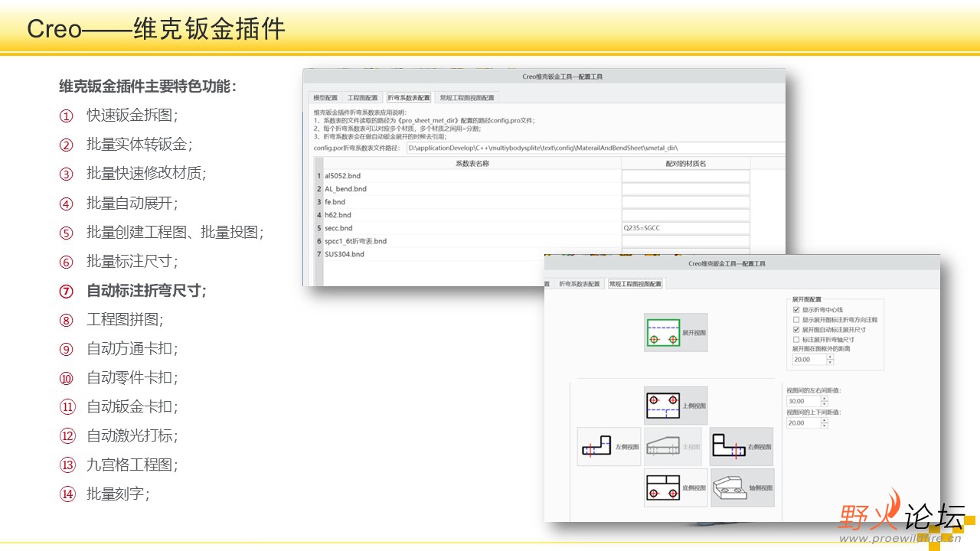Open 常规工程图视图配置 tab in back window
The image size is (980, 551).
[467, 98]
